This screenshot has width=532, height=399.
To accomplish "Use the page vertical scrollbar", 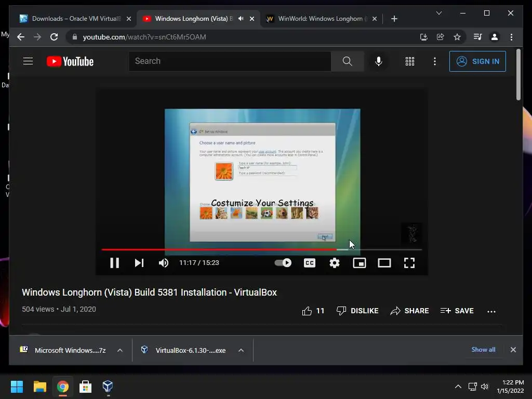I will point(518,75).
